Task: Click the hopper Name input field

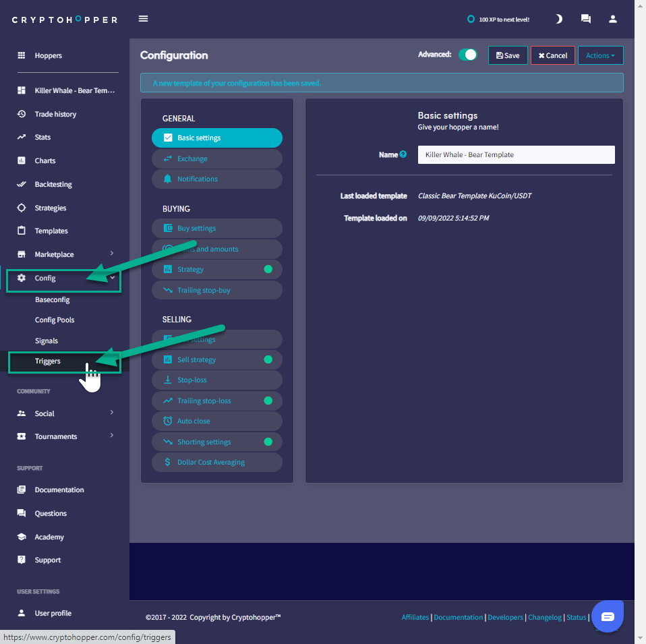Action: tap(516, 154)
